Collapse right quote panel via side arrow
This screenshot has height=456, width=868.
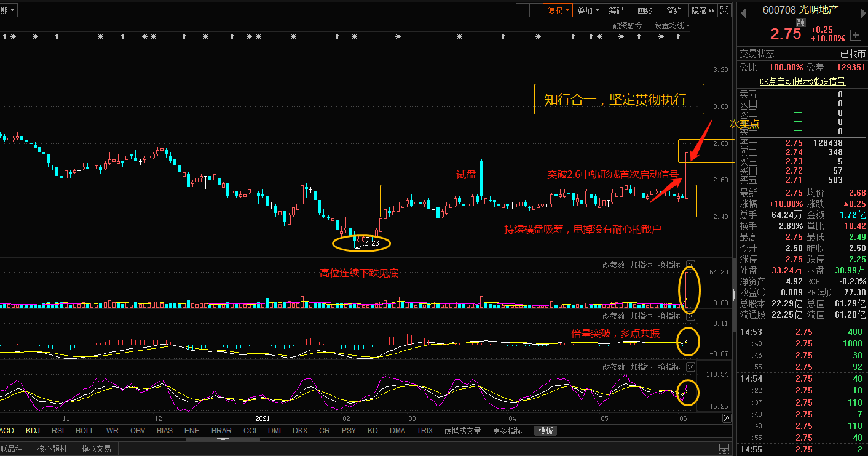[x=734, y=295]
